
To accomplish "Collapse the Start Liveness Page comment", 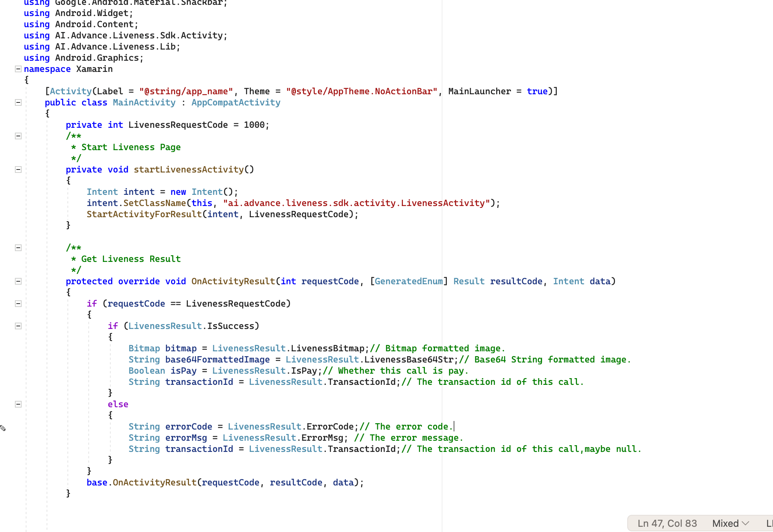I will pos(18,136).
